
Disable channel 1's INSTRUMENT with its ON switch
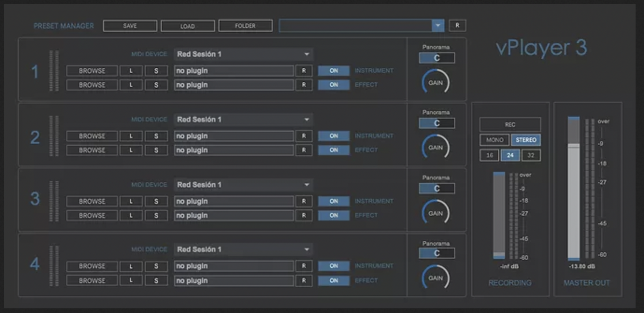pyautogui.click(x=333, y=71)
